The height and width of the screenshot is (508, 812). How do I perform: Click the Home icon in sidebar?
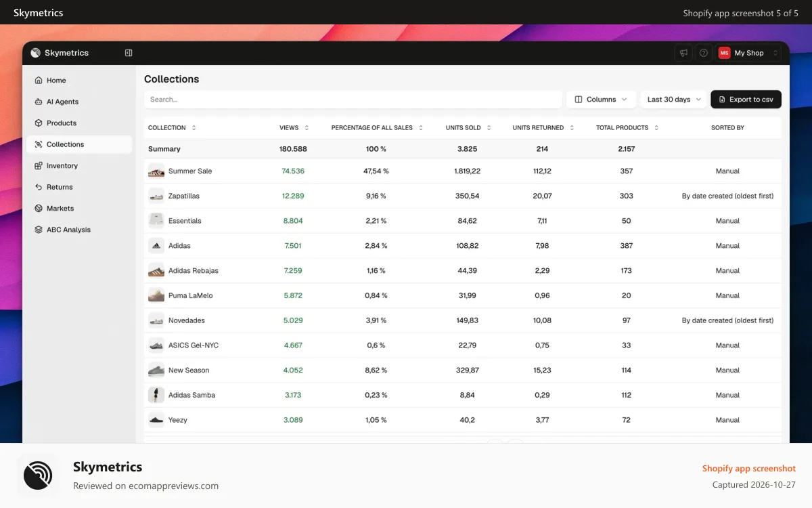39,81
